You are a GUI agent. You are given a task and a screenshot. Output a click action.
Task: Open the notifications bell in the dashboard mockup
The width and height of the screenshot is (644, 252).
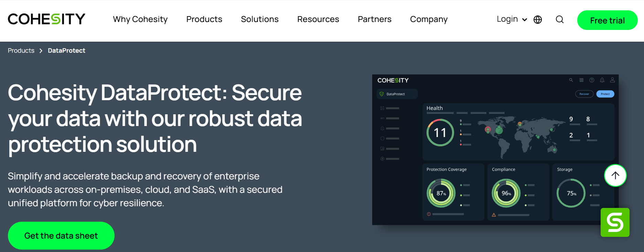point(602,80)
